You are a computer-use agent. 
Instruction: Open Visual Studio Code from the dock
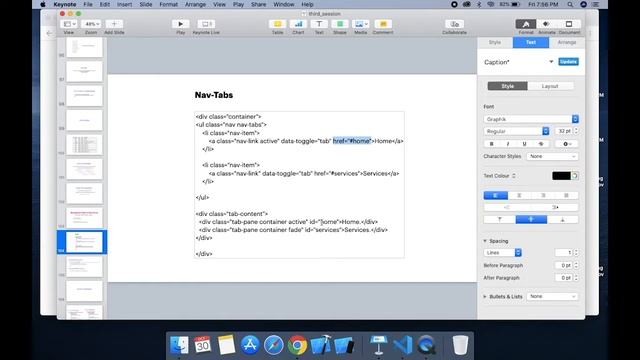[402, 345]
